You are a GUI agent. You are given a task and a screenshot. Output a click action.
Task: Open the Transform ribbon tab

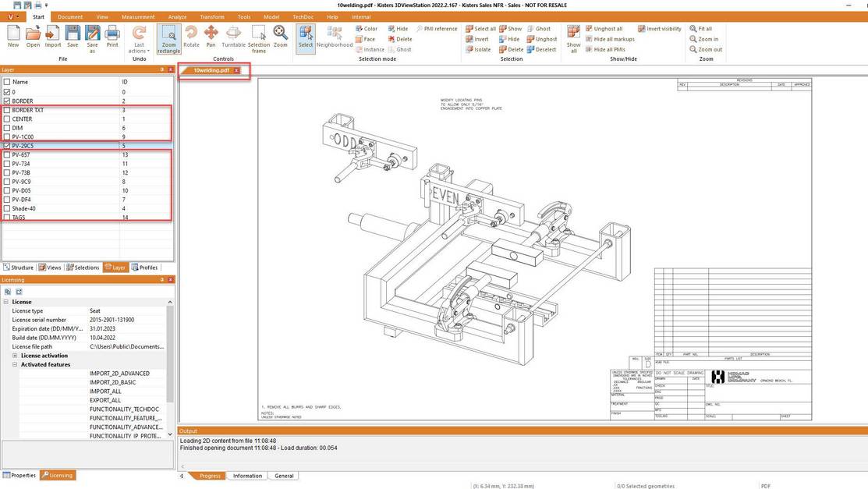pyautogui.click(x=212, y=17)
